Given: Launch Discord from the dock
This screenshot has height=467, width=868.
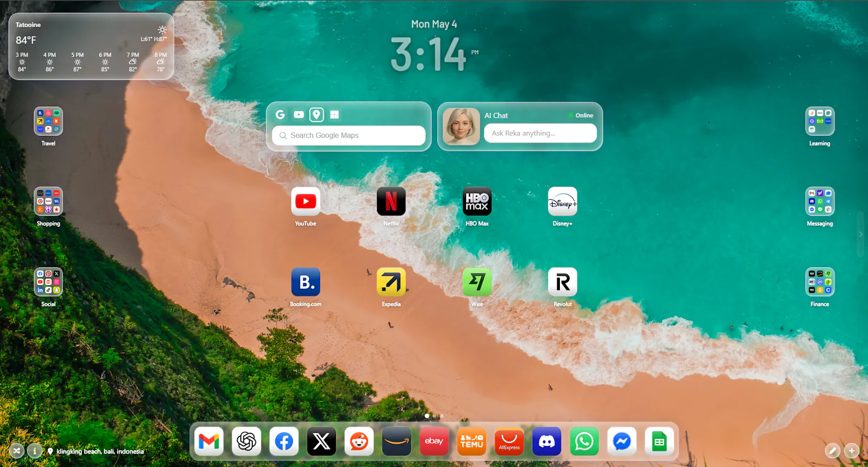Looking at the screenshot, I should pyautogui.click(x=547, y=441).
